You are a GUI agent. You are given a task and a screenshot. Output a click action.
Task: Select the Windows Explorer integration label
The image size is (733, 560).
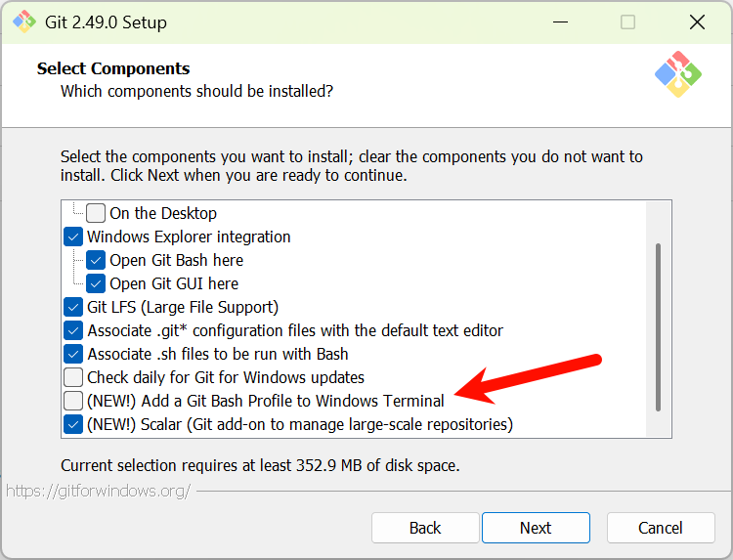[189, 237]
